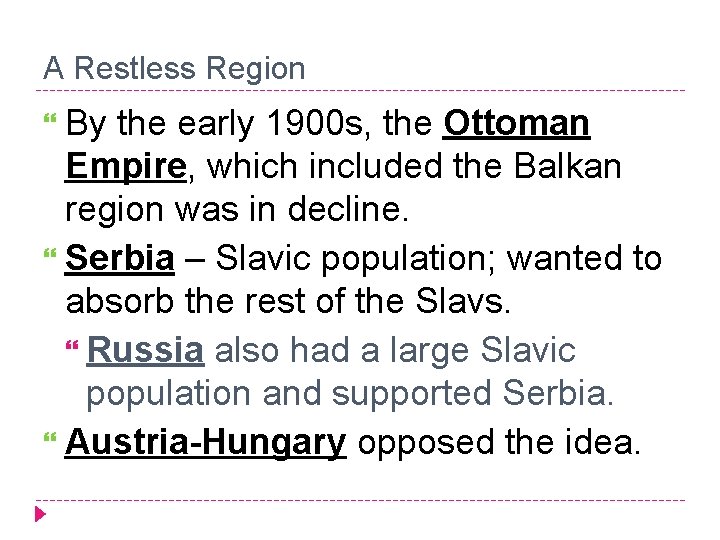Click the underlined 'Austria-Hungary' term
The image size is (720, 540).
pos(206,443)
